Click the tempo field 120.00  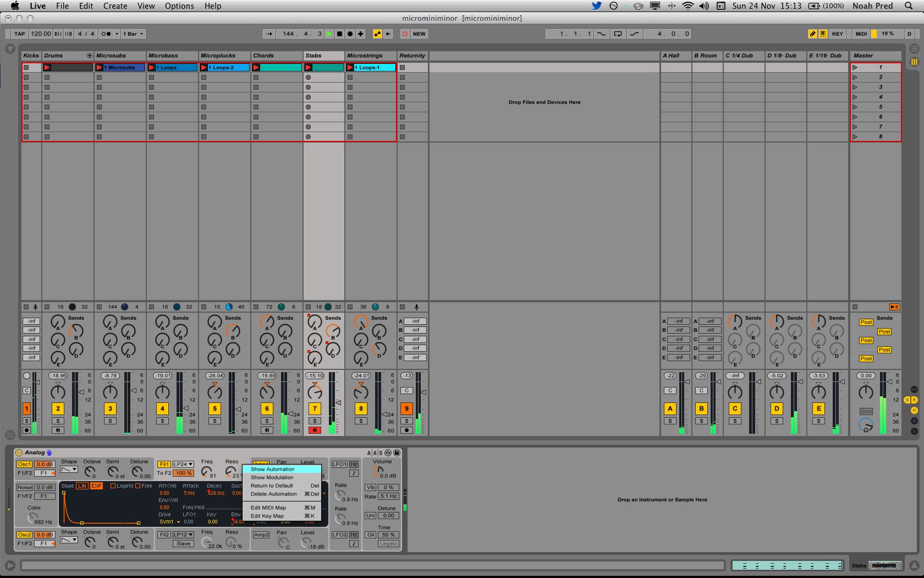[41, 34]
